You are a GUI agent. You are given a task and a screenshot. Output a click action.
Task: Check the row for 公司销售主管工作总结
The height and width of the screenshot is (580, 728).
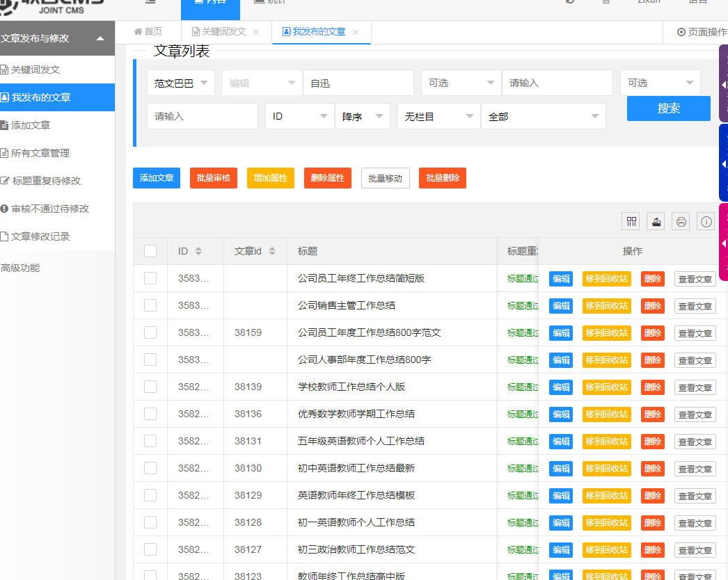[150, 306]
